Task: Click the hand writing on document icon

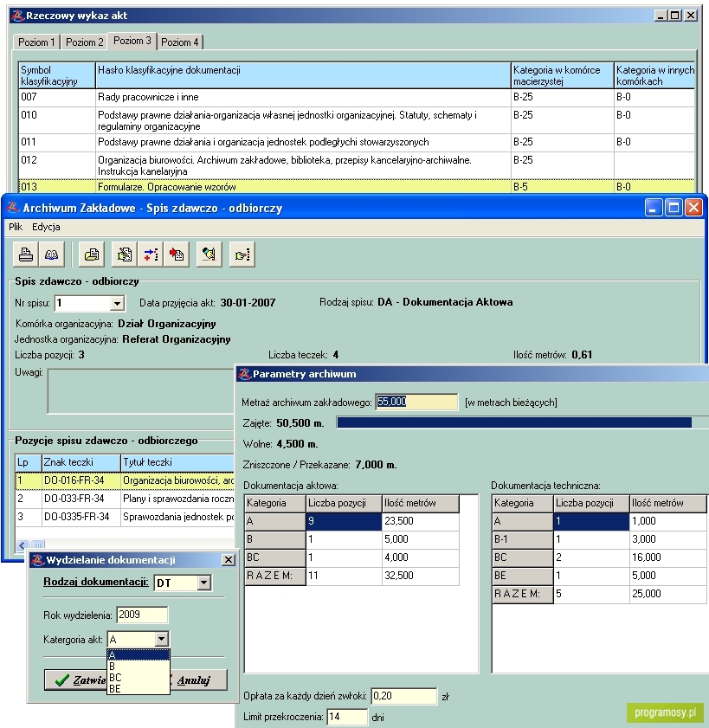Action: click(125, 254)
